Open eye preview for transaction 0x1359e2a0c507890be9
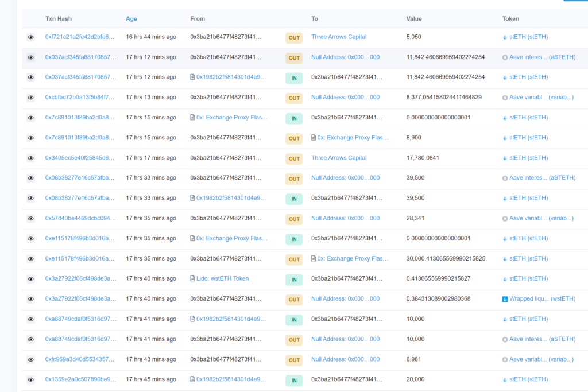 30,380
